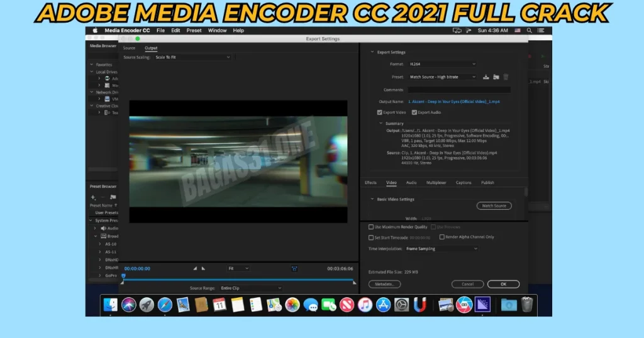The height and width of the screenshot is (338, 644).
Task: Open the Format H.264 dropdown
Action: click(x=442, y=64)
